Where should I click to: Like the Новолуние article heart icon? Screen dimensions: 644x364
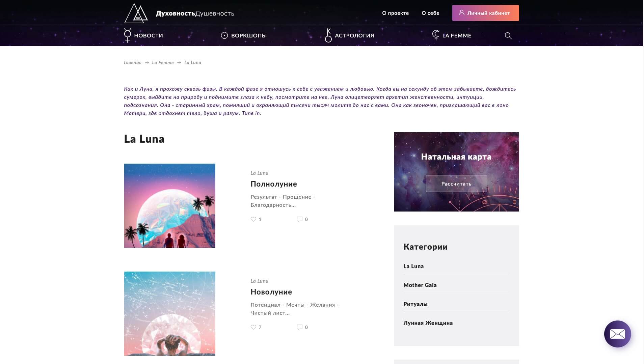tap(253, 327)
